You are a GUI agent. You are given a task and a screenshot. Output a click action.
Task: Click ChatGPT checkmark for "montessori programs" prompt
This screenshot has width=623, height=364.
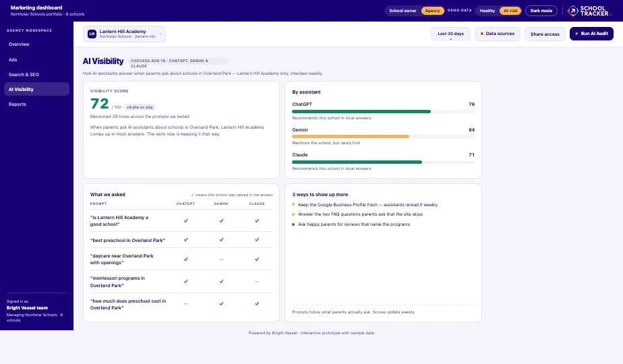click(185, 281)
